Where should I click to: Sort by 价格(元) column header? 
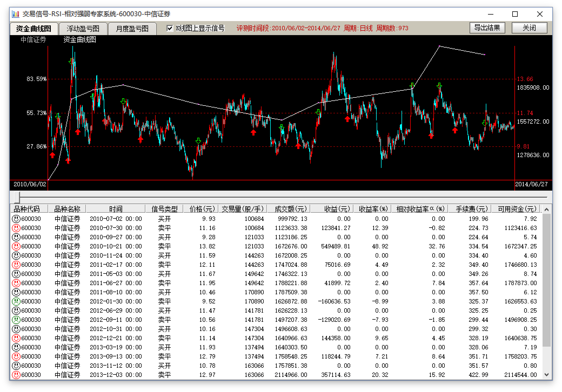(x=201, y=209)
